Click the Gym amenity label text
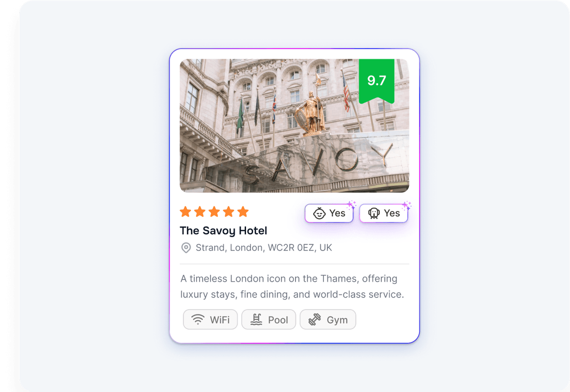The height and width of the screenshot is (392, 570). (337, 320)
